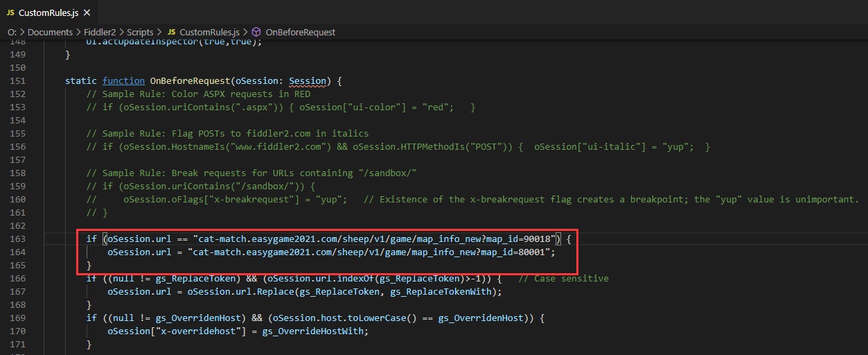Click the 'Session' type on line 151
The height and width of the screenshot is (355, 868).
[307, 80]
